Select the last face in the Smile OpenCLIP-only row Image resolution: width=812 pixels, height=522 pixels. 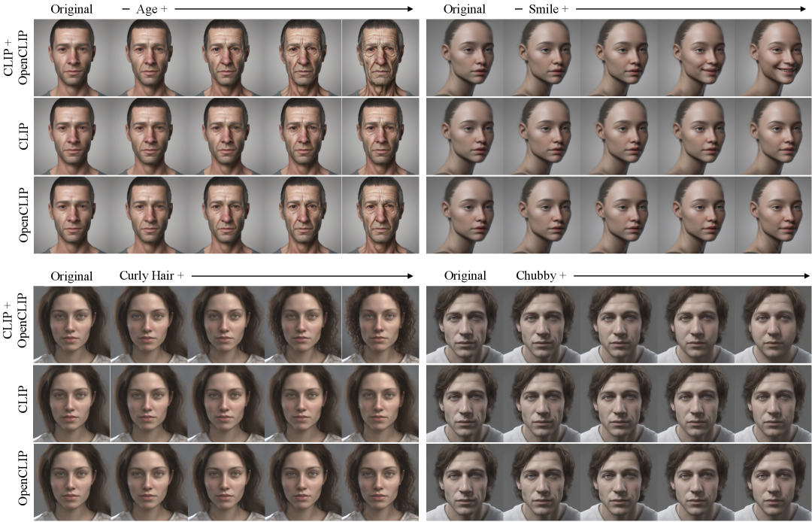[x=773, y=215]
